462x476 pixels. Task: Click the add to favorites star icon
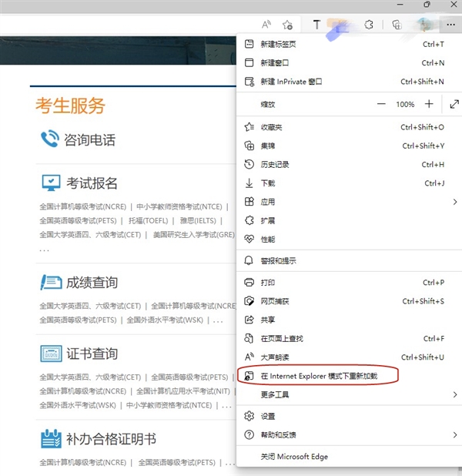point(287,25)
